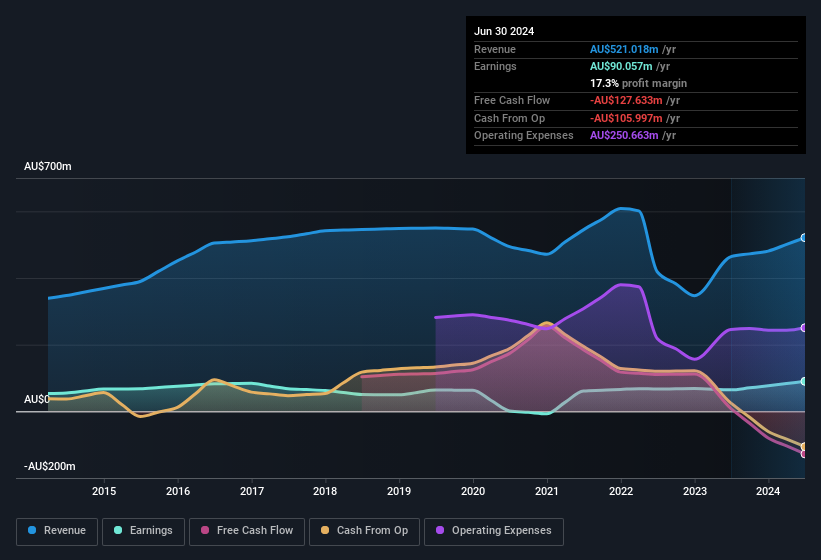Click the 2024 year axis label
Viewport: 821px width, 560px height.
pos(768,491)
